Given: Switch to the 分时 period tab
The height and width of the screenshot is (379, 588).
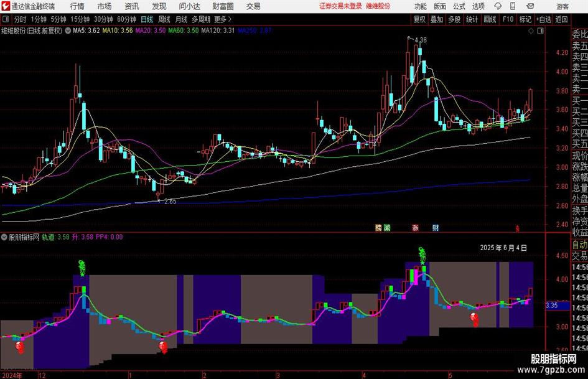Looking at the screenshot, I should 20,19.
